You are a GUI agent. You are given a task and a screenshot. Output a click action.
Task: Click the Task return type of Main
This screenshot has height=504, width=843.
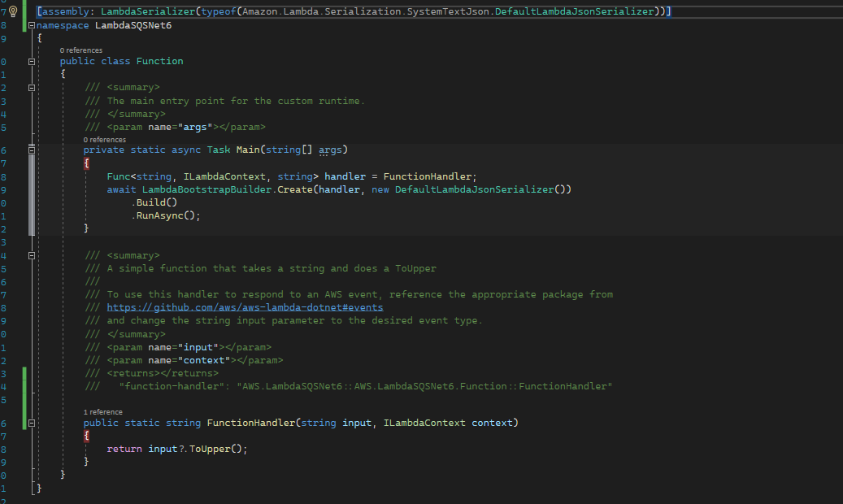[x=219, y=150]
